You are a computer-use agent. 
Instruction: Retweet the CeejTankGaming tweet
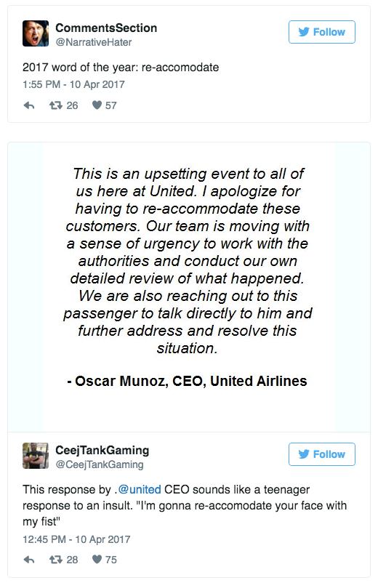point(56,560)
